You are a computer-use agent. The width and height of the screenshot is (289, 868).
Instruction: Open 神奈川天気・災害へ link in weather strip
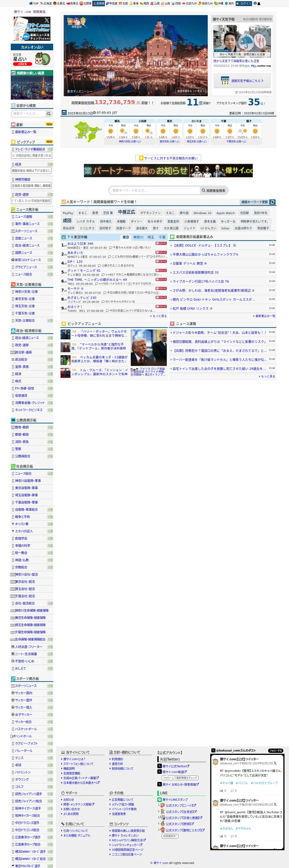[x=130, y=142]
